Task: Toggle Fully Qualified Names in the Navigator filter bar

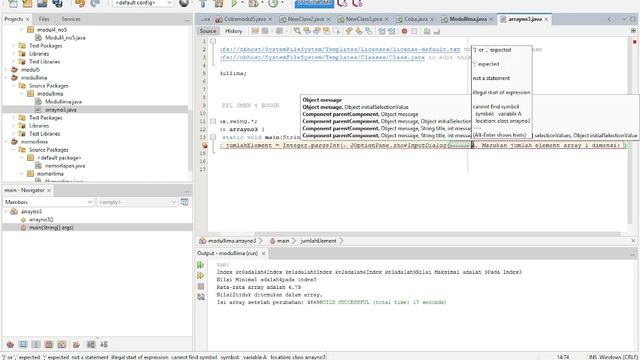Action: [76, 344]
